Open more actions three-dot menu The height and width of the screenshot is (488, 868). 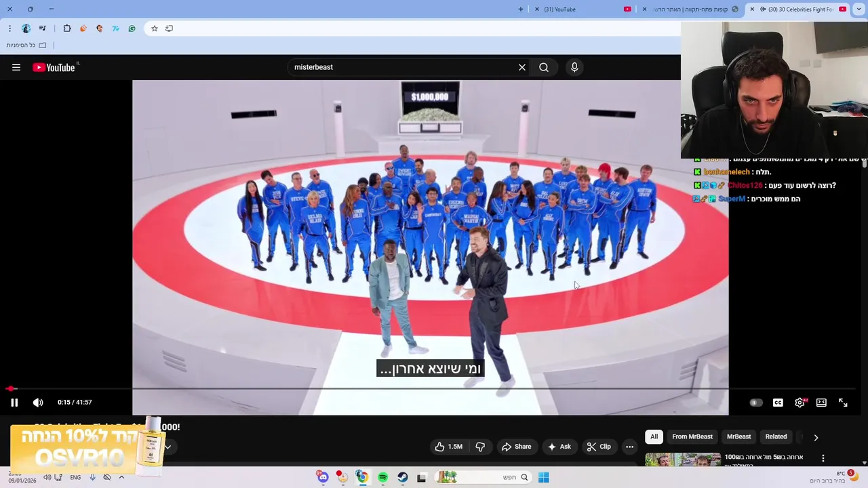[x=629, y=447]
